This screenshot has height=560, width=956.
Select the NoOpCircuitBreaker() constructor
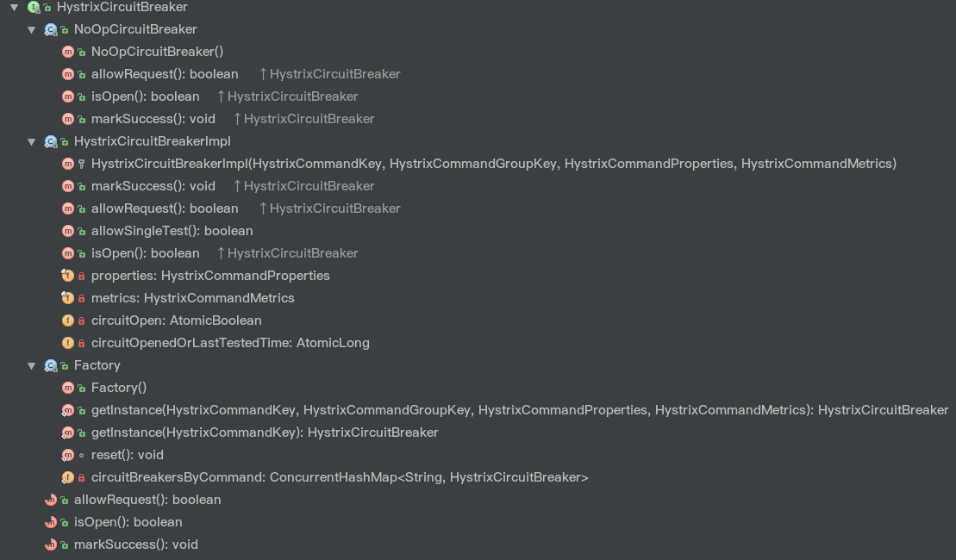pyautogui.click(x=157, y=52)
